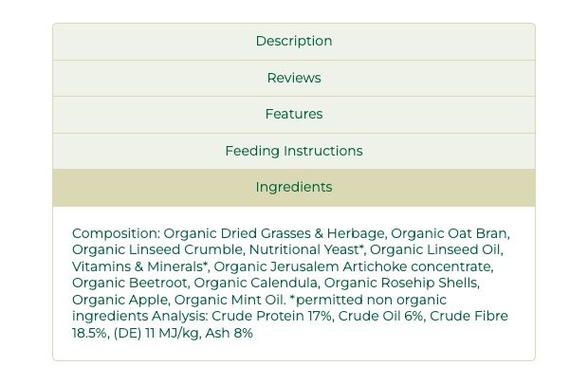Click 'Organic Oat Bran' in composition
The width and height of the screenshot is (588, 385).
pos(450,233)
